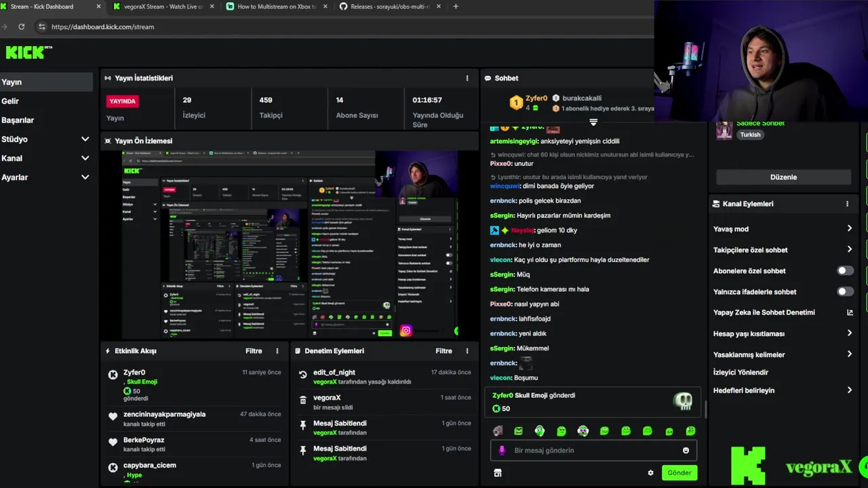Open Hedefleri belirleyin options arrow
The height and width of the screenshot is (488, 868).
pyautogui.click(x=849, y=390)
